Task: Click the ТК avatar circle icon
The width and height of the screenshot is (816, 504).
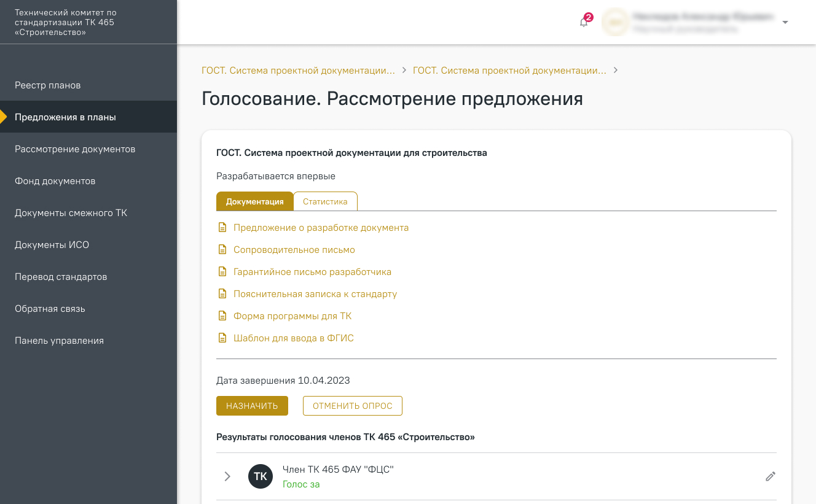Action: pos(261,476)
